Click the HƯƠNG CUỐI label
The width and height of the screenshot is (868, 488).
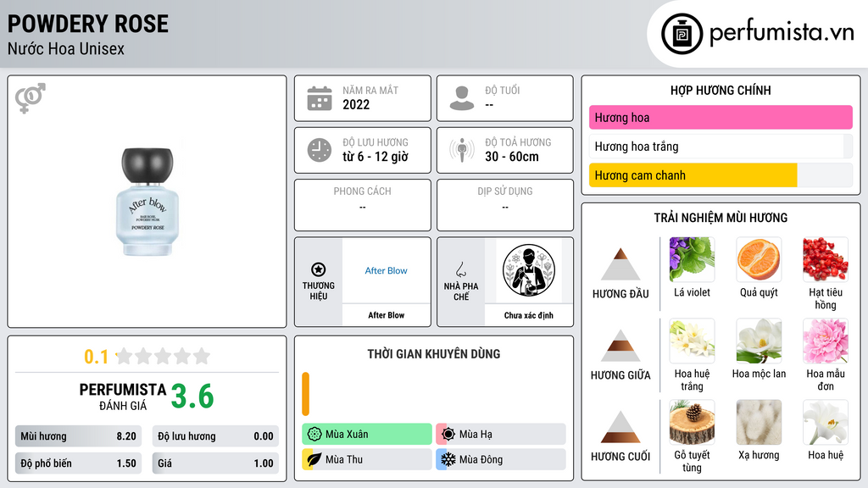click(x=620, y=457)
